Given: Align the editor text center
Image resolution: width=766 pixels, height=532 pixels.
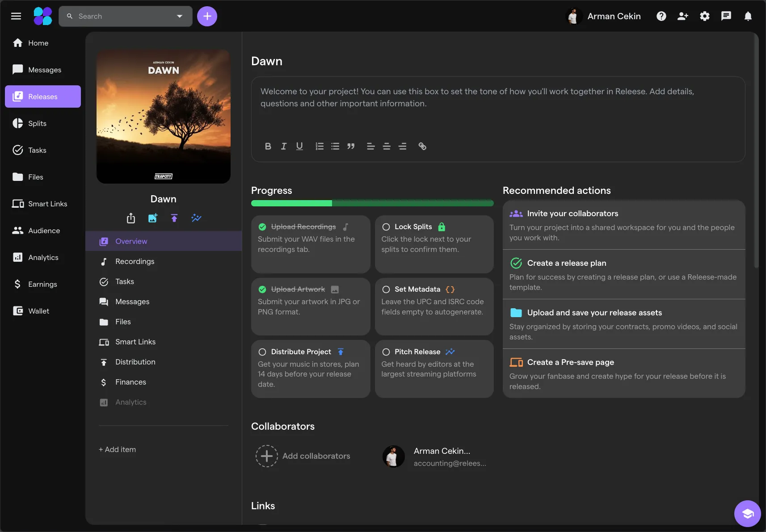Looking at the screenshot, I should (387, 146).
